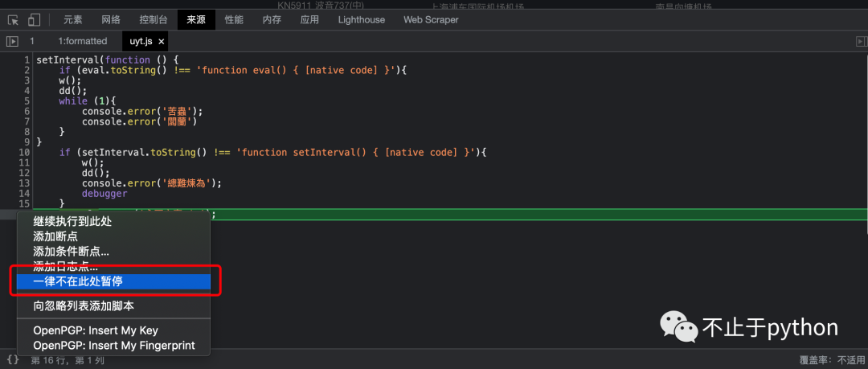Select 一律不在此处暂停 menu option
This screenshot has width=868, height=369.
point(77,281)
